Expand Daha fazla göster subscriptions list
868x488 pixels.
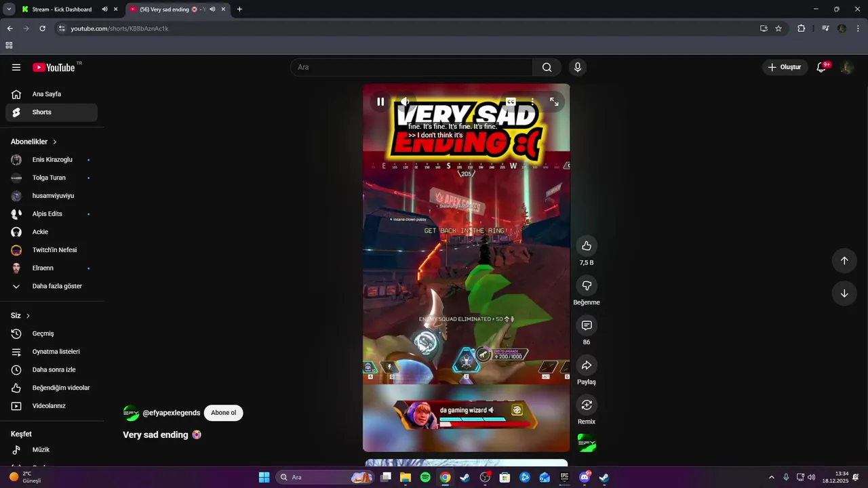point(52,286)
